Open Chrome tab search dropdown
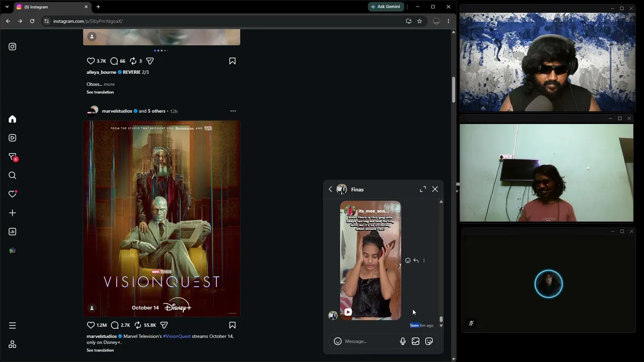Screen dimensions: 644x362 point(7,7)
